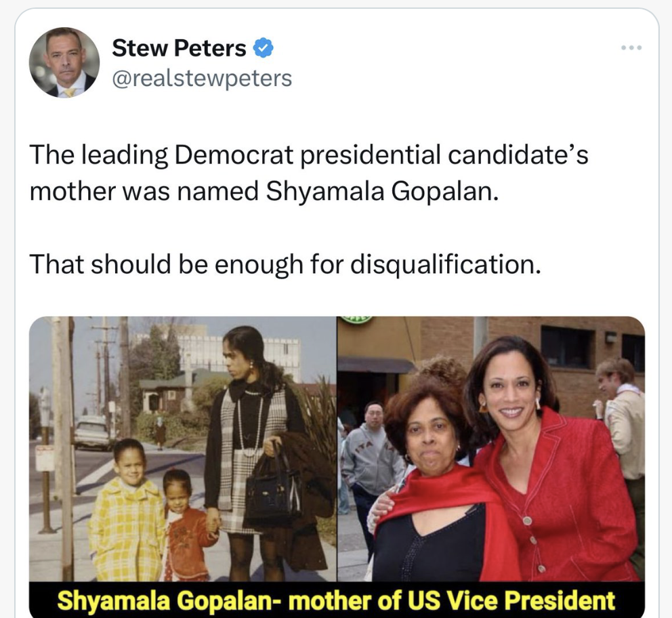Open the left vintage street photo
Image resolution: width=672 pixels, height=618 pixels.
point(183,447)
